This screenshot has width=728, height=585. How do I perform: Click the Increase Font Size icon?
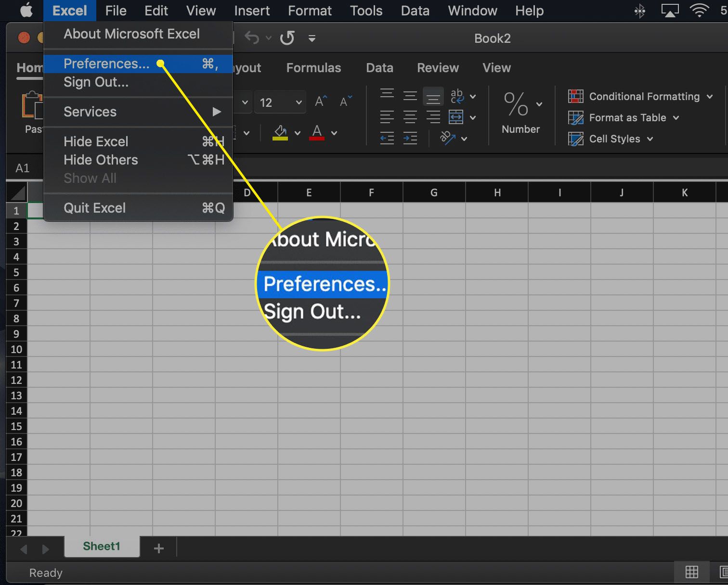[321, 102]
